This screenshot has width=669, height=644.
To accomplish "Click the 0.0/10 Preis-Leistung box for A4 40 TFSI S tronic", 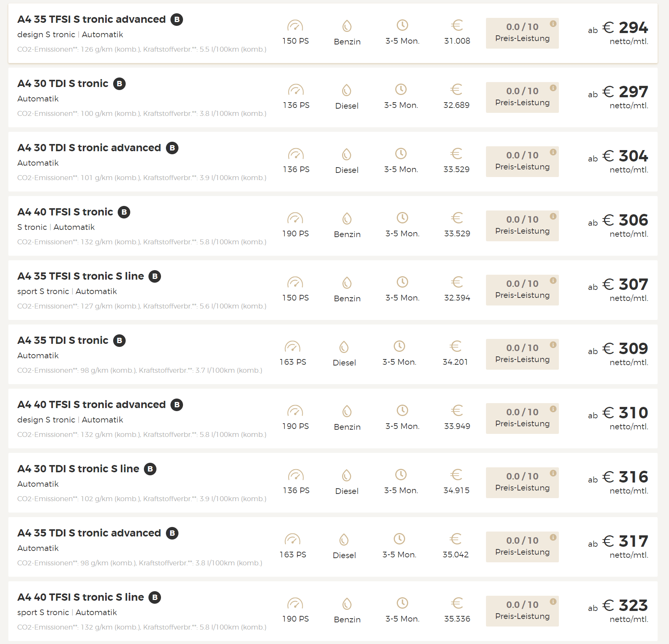I will [522, 226].
